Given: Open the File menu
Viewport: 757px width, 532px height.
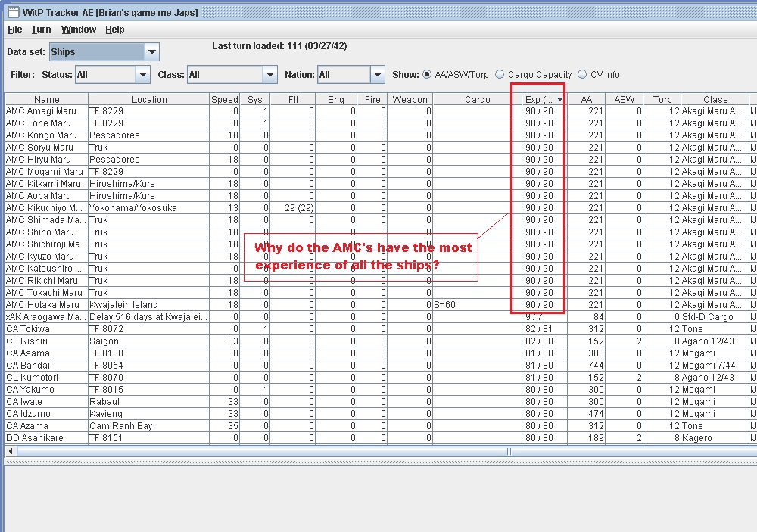Looking at the screenshot, I should click(15, 30).
